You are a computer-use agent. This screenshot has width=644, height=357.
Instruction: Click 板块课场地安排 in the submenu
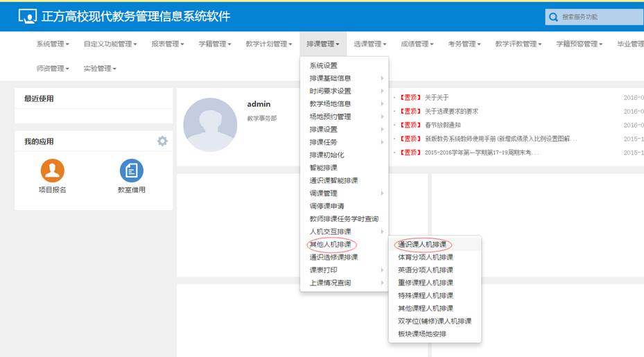(x=421, y=333)
